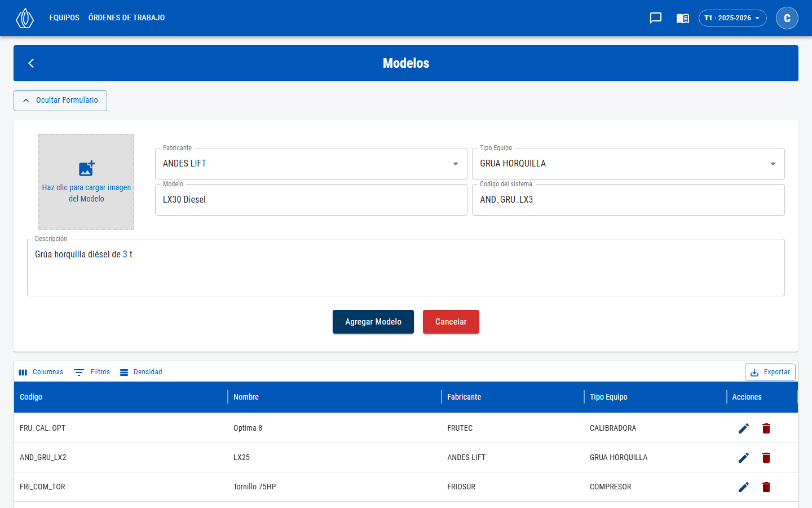
Task: Select the FRUTEC cell
Action: (x=513, y=428)
